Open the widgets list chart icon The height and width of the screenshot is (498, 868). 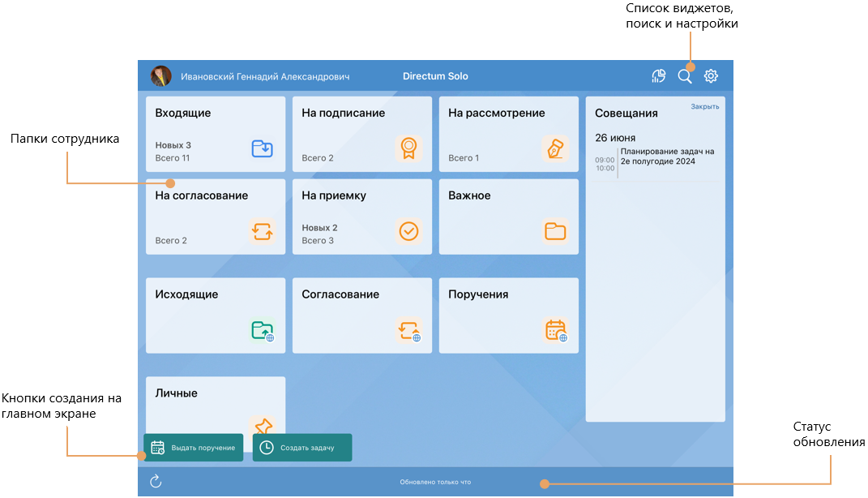[x=659, y=76]
